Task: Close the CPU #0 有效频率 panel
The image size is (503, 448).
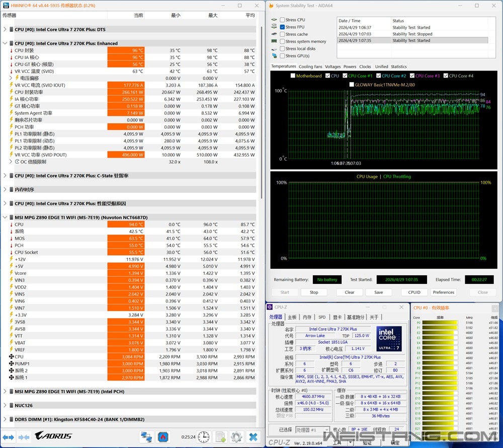Action: tap(495, 308)
